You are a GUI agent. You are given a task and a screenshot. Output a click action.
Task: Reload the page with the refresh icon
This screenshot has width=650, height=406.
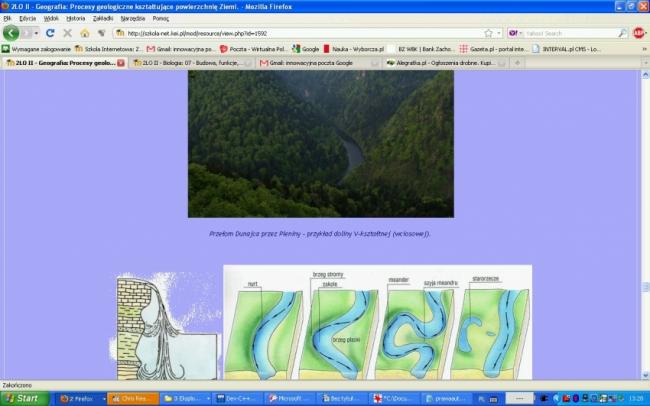[x=50, y=33]
